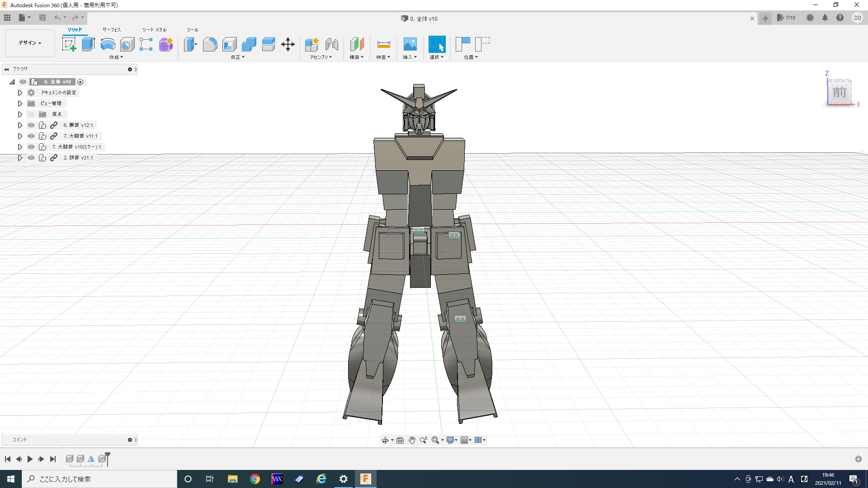868x488 pixels.
Task: Open the デザイン workspace dropdown
Action: (30, 43)
